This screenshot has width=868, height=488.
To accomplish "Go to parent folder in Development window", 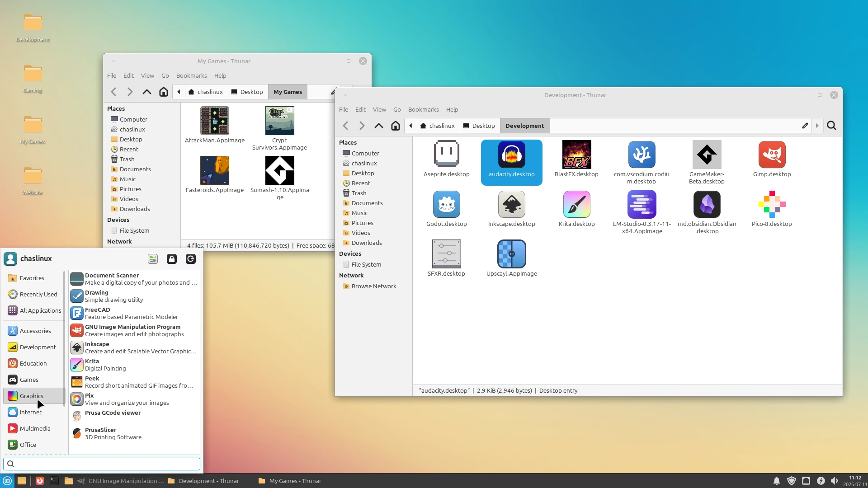I will pyautogui.click(x=379, y=126).
